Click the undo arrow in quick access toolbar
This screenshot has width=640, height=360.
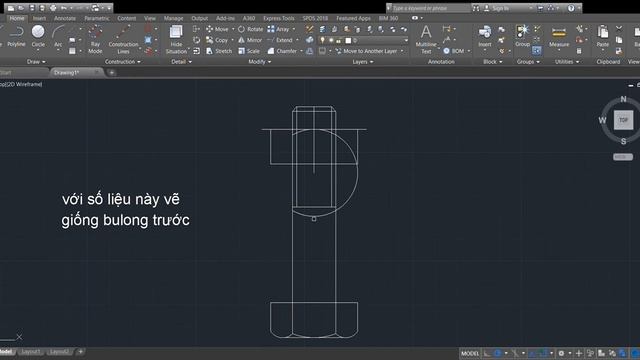(x=64, y=8)
